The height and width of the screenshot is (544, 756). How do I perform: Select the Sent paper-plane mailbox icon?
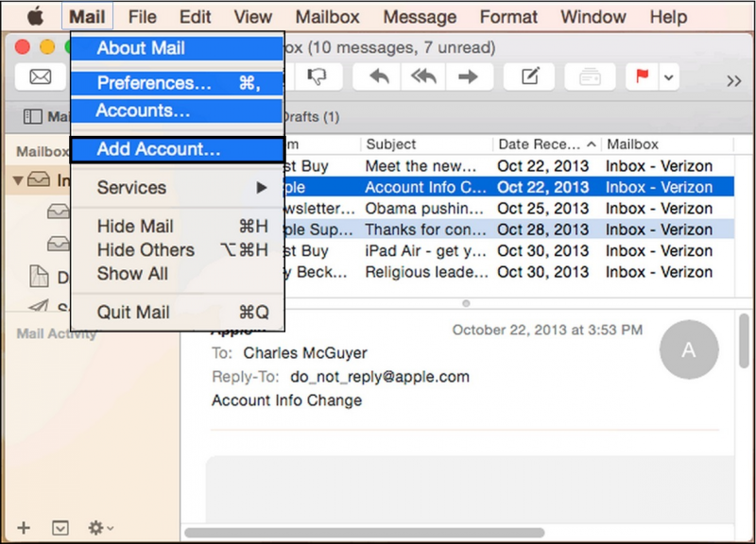pyautogui.click(x=39, y=305)
